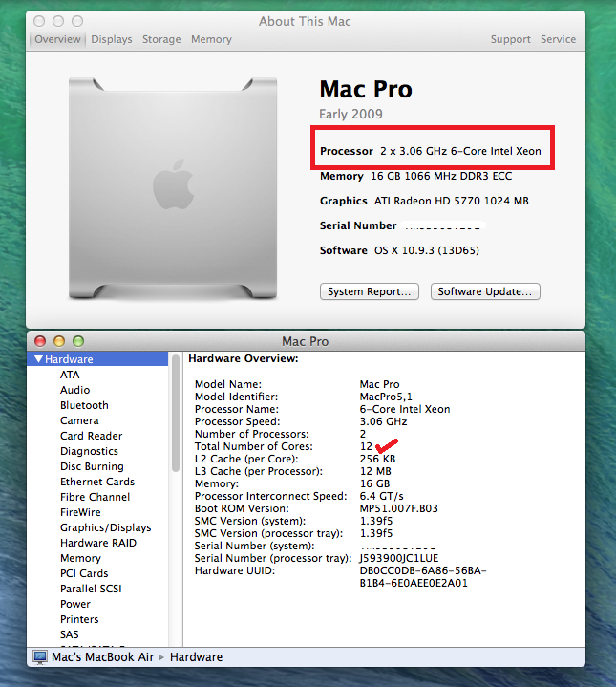Select Parallel SCSI in the sidebar
Image resolution: width=616 pixels, height=687 pixels.
click(x=91, y=589)
